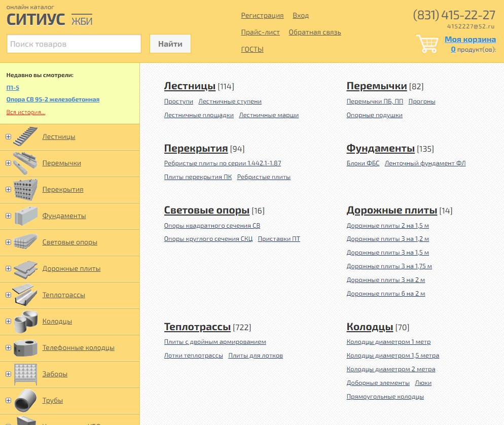Open the Теплотрассы heading in main content

click(197, 327)
